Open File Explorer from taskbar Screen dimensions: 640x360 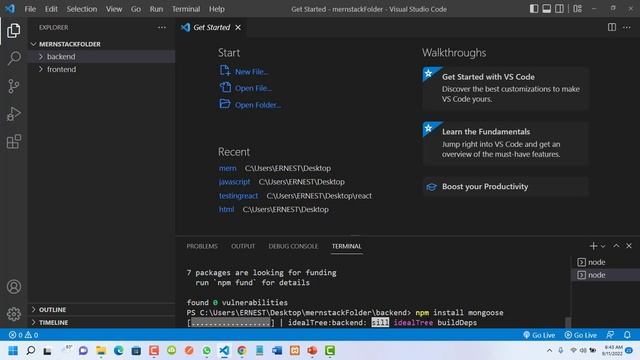coord(101,351)
